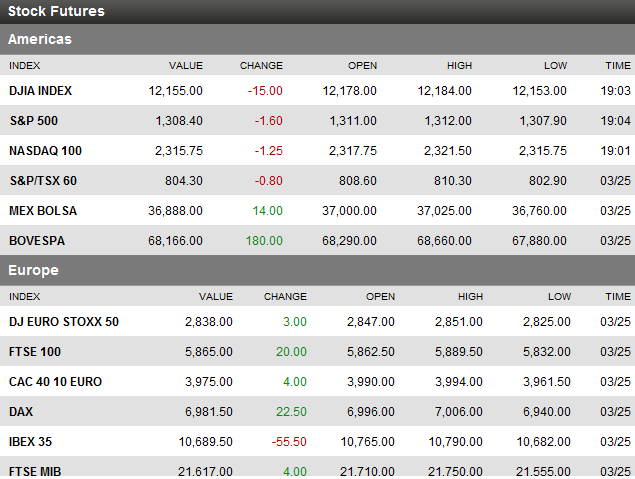635x479 pixels.
Task: Select the NASDAQ 100 time 19:01
Action: (x=616, y=151)
